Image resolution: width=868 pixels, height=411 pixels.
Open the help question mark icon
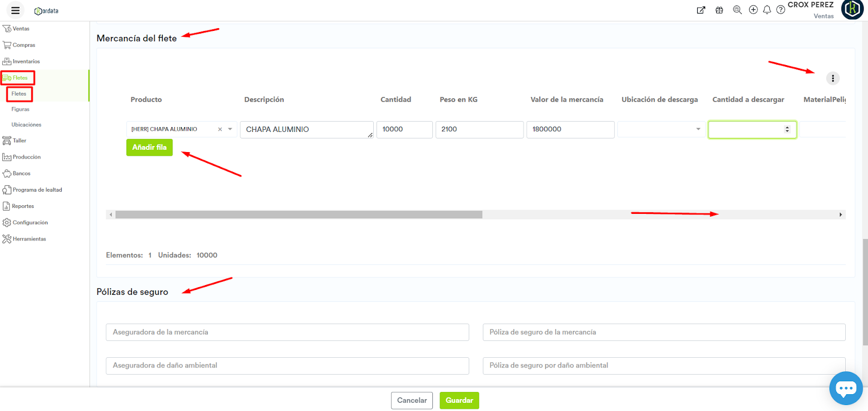[x=781, y=10]
